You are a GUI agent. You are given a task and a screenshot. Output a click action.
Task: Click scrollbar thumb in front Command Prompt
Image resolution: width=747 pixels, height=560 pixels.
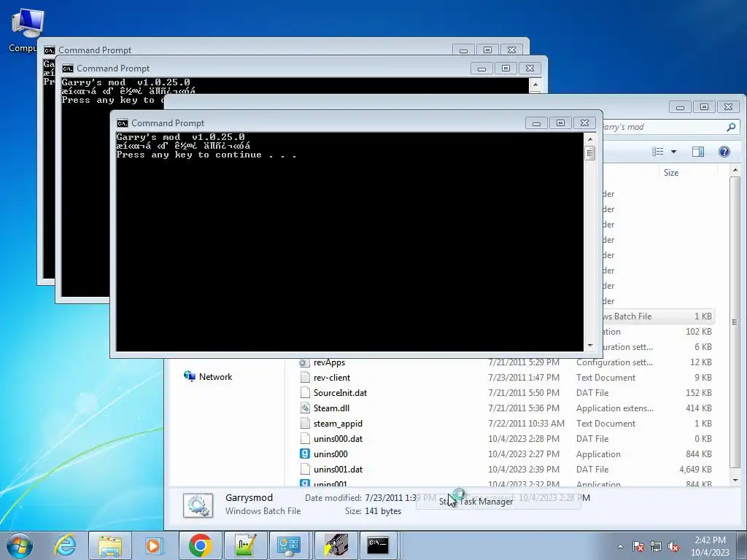pyautogui.click(x=589, y=153)
